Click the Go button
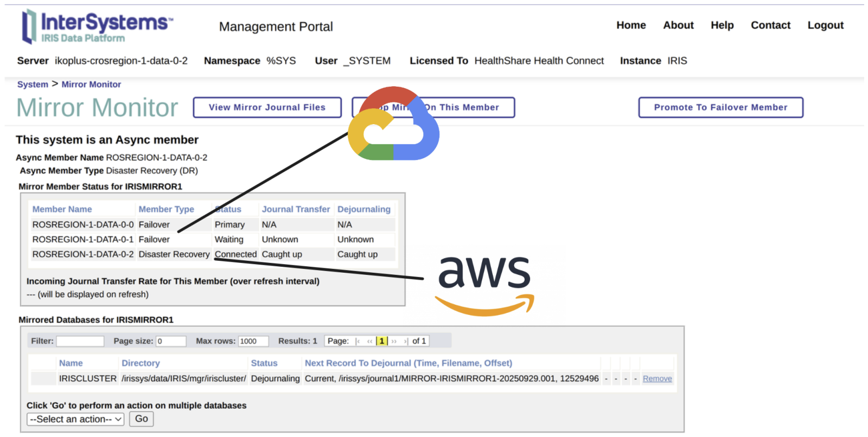Viewport: 868px width, 437px height. (x=142, y=419)
